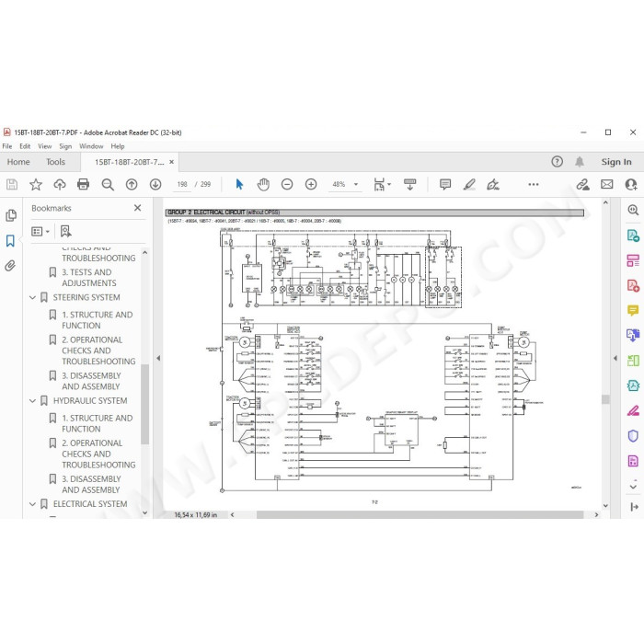
Task: Open zoom percentage dropdown
Action: [356, 184]
